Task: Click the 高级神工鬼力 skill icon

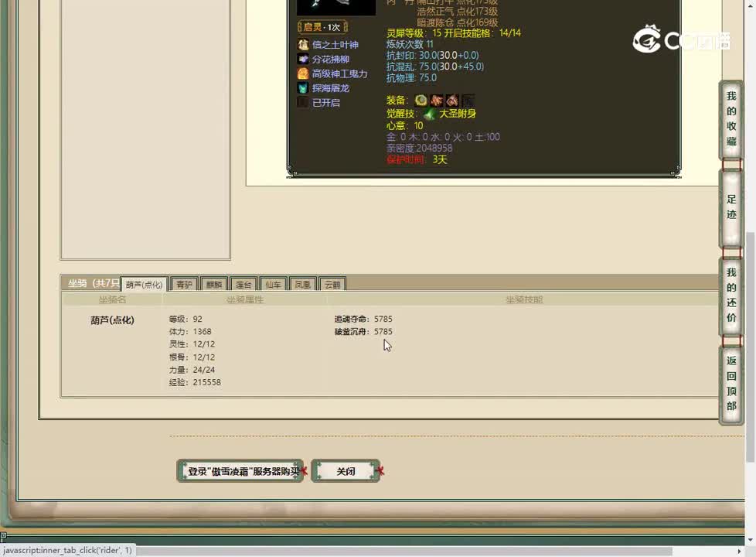Action: click(x=303, y=73)
